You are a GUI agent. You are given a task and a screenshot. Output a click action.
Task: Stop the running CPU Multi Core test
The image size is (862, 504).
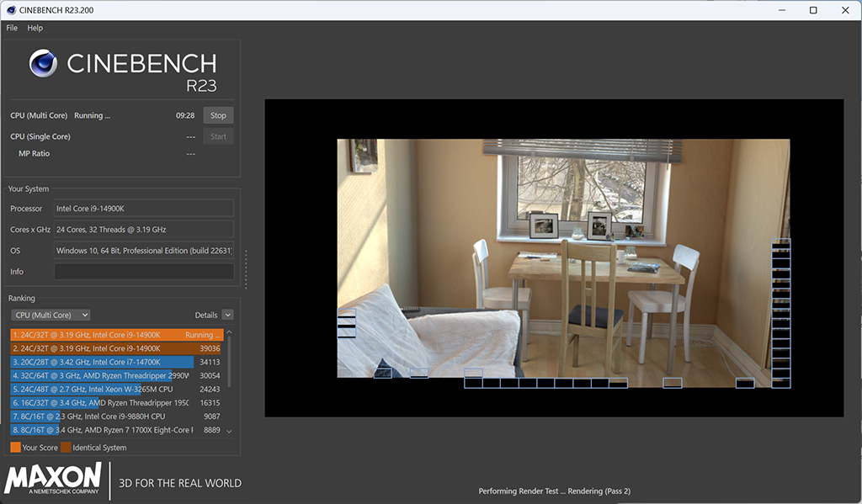pos(218,115)
